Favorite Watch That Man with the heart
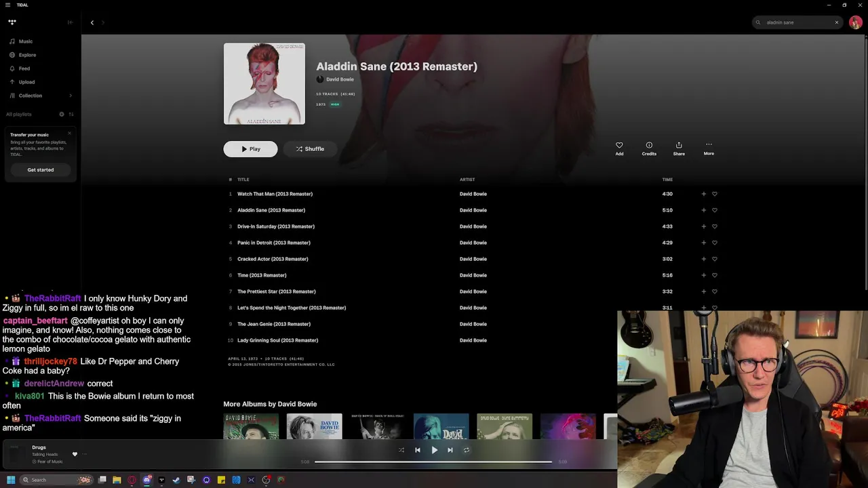Screen dimensions: 868x488 coord(715,194)
